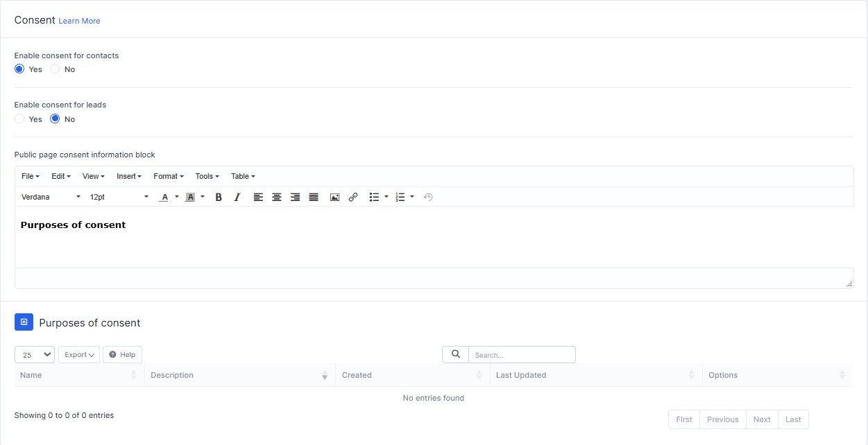Select No for consent for contacts
Image resolution: width=868 pixels, height=445 pixels.
tap(55, 69)
